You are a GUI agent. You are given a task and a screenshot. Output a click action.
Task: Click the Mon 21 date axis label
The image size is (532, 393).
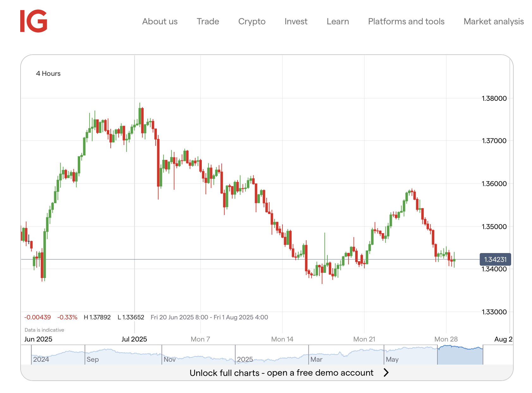tap(364, 339)
